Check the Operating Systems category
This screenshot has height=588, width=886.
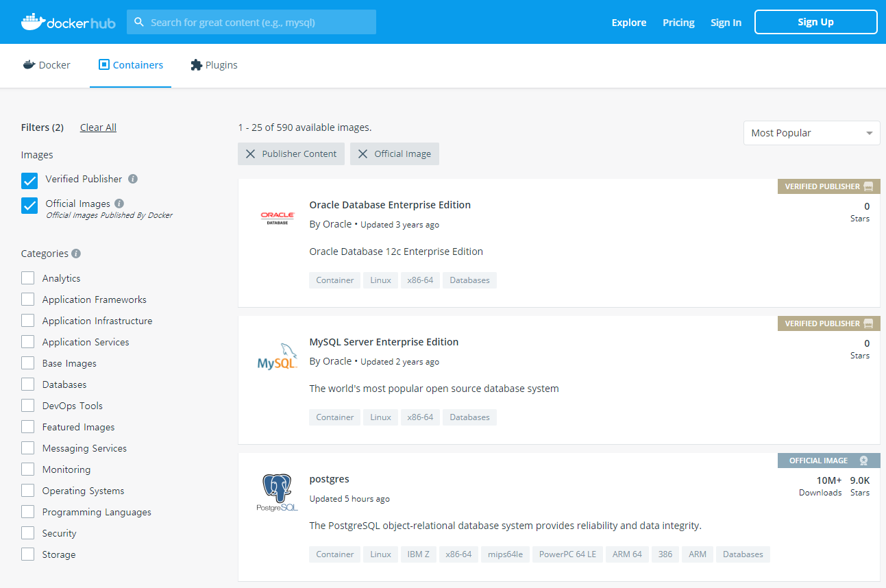click(27, 491)
